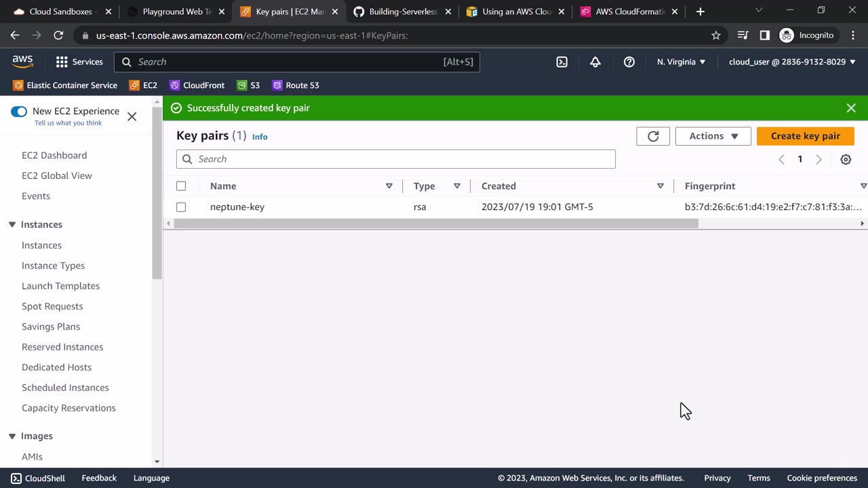Image resolution: width=868 pixels, height=488 pixels.
Task: Open Instance Types in the sidebar
Action: pyautogui.click(x=53, y=266)
